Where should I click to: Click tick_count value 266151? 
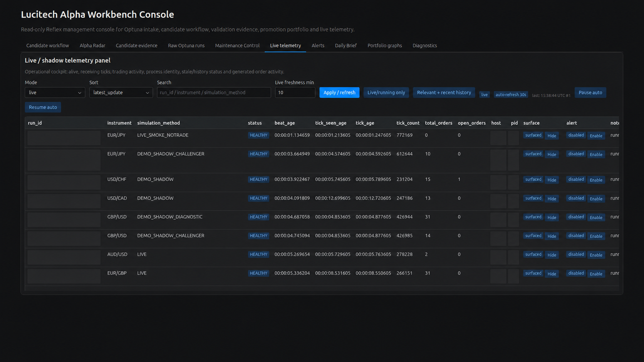[404, 274]
